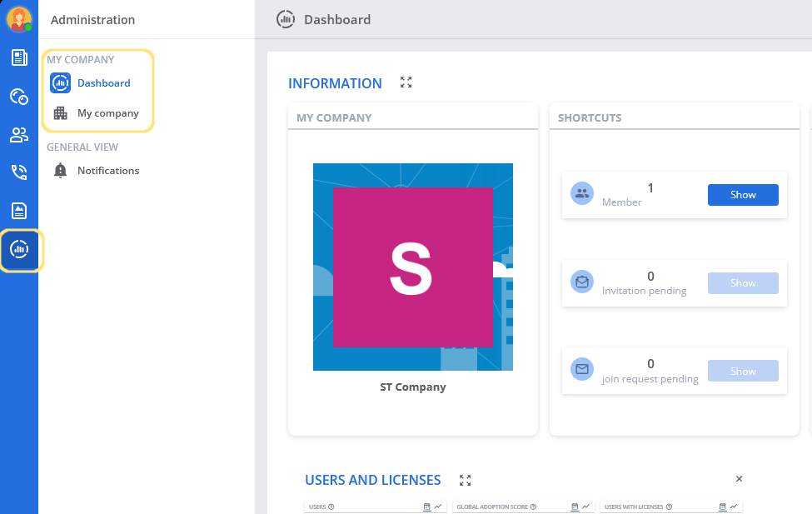Show the company members list
This screenshot has height=514, width=812.
(743, 195)
